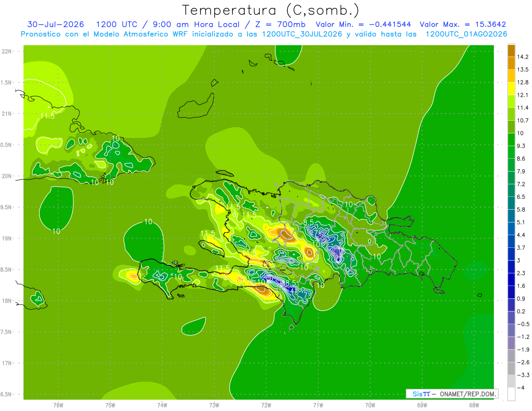Select the "1200UTC_01AGO2026" valid-until timestamp

click(x=466, y=34)
